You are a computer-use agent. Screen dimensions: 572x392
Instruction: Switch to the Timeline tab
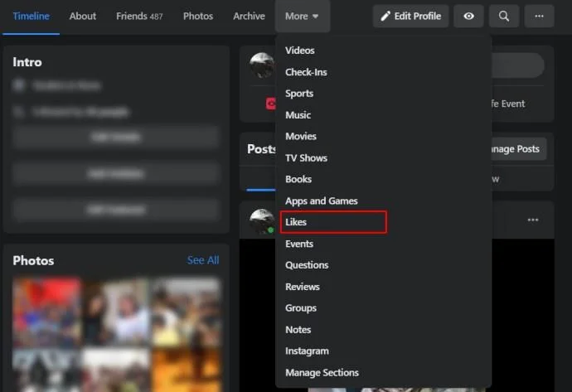(31, 16)
